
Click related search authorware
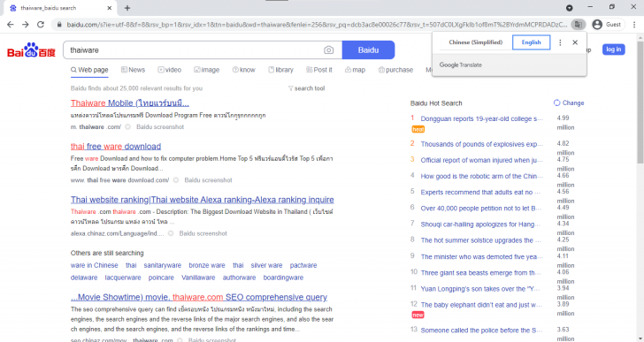pyautogui.click(x=239, y=277)
